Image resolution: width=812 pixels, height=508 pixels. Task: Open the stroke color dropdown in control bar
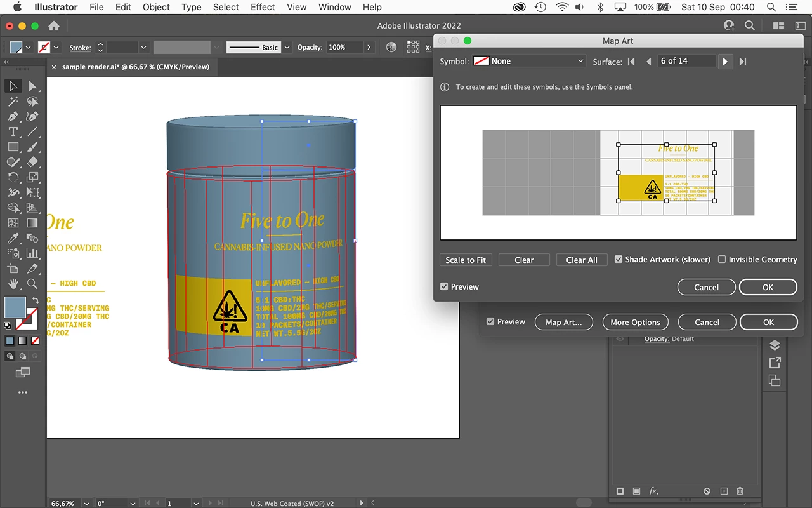tap(56, 48)
